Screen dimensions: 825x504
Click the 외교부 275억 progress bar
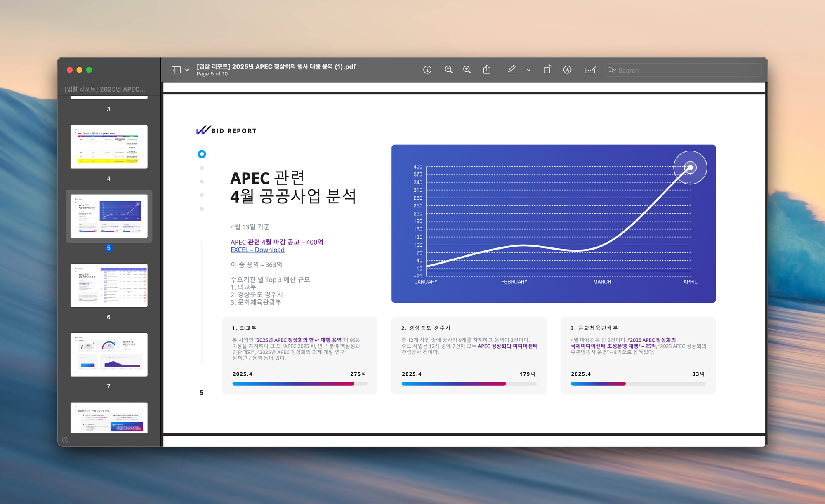(299, 384)
